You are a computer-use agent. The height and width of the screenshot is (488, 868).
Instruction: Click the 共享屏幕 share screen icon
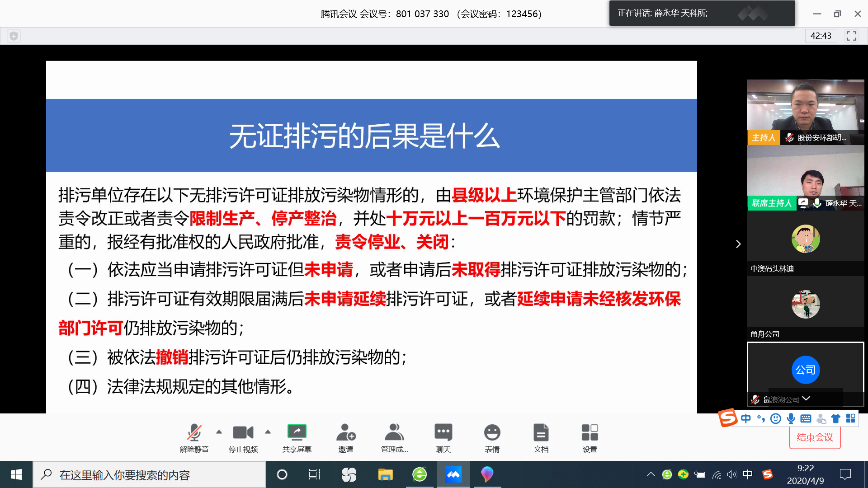(297, 433)
